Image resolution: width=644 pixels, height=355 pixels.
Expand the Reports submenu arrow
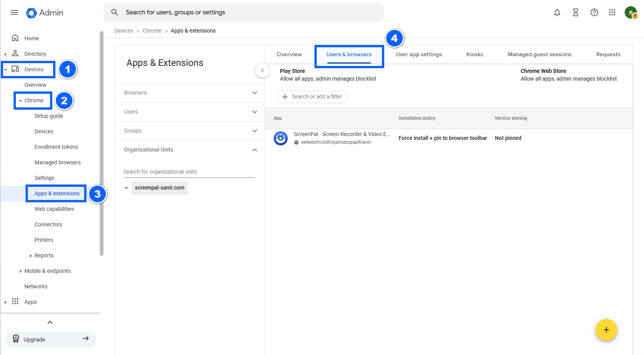[x=31, y=256]
